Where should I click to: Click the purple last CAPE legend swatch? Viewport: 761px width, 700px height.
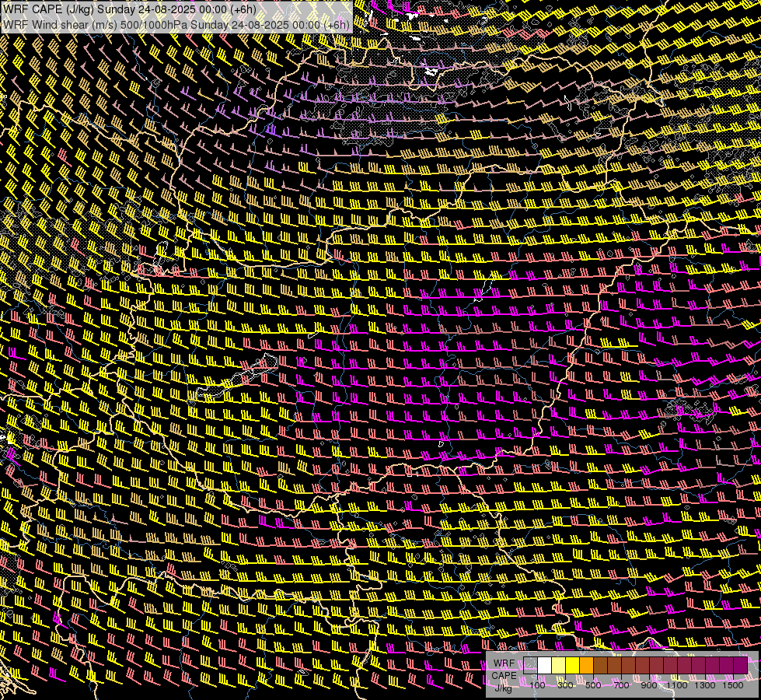[x=741, y=665]
